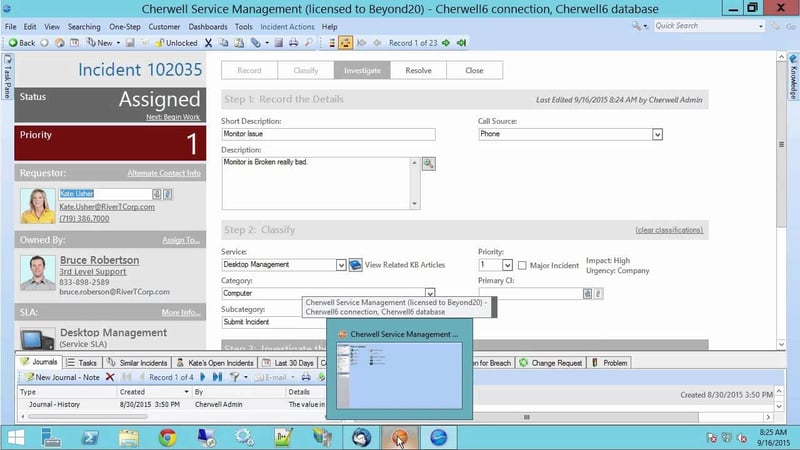Expand the Priority dropdown
Image resolution: width=800 pixels, height=450 pixels.
(507, 265)
